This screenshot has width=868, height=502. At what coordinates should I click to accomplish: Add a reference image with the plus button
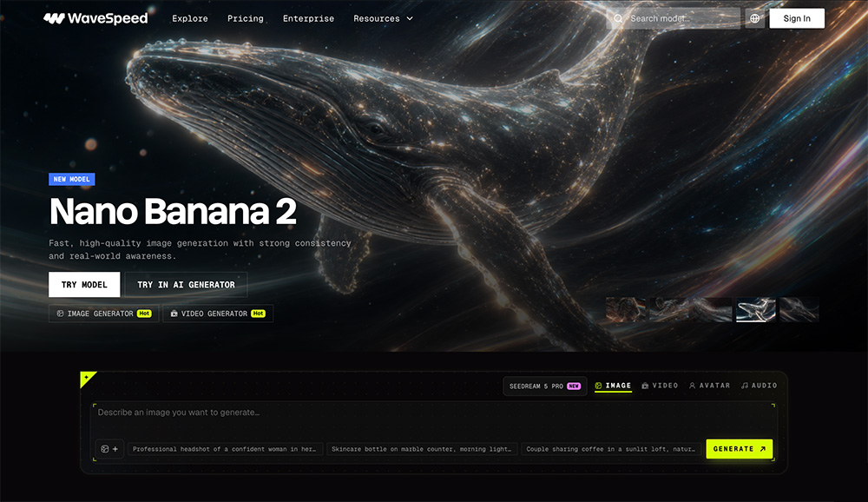click(x=109, y=449)
